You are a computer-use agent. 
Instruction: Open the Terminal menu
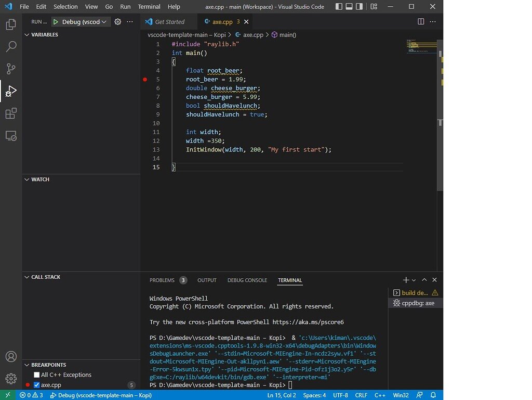coord(149,7)
